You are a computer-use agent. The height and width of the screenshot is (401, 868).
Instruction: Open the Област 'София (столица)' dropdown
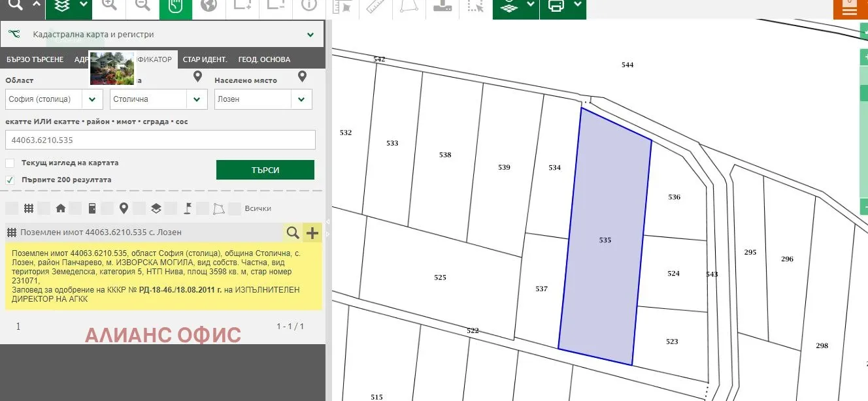point(92,99)
